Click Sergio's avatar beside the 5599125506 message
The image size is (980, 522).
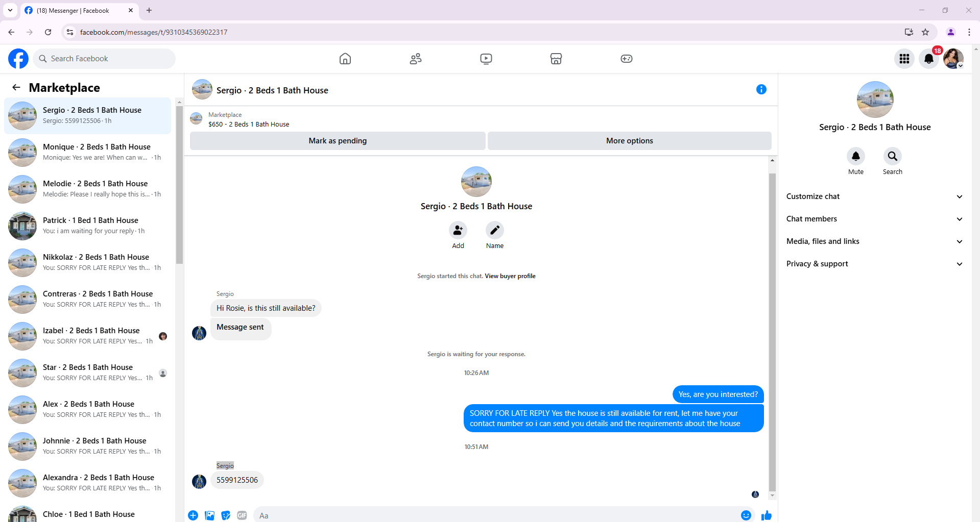[199, 481]
